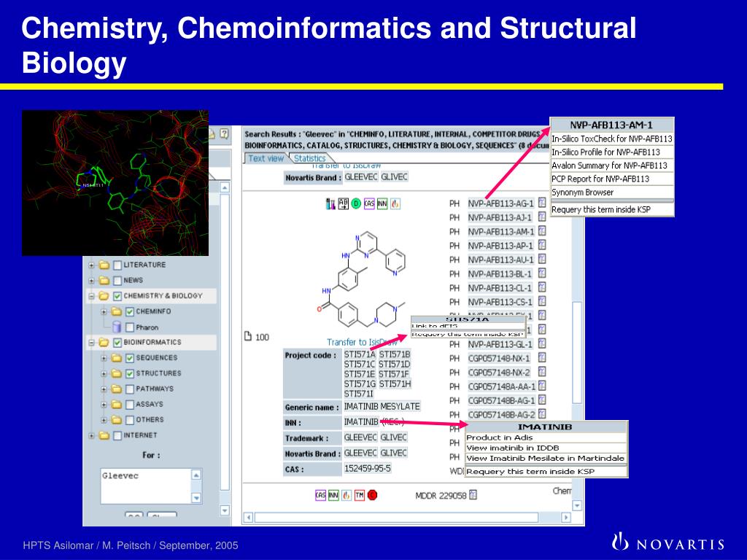Screen dimensions: 747x560
Task: Select In-Silico ToxCheck for NVP-AFB113 menu entry
Action: (612, 139)
